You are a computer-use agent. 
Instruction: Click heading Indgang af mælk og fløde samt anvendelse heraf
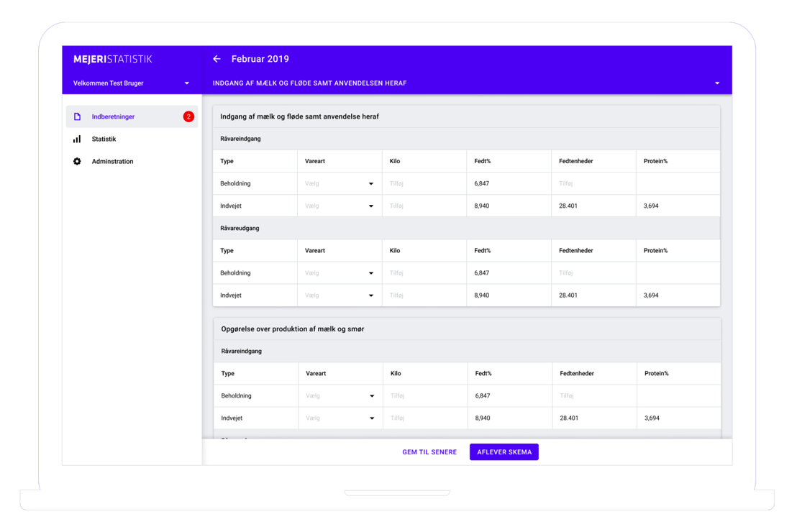click(x=299, y=117)
